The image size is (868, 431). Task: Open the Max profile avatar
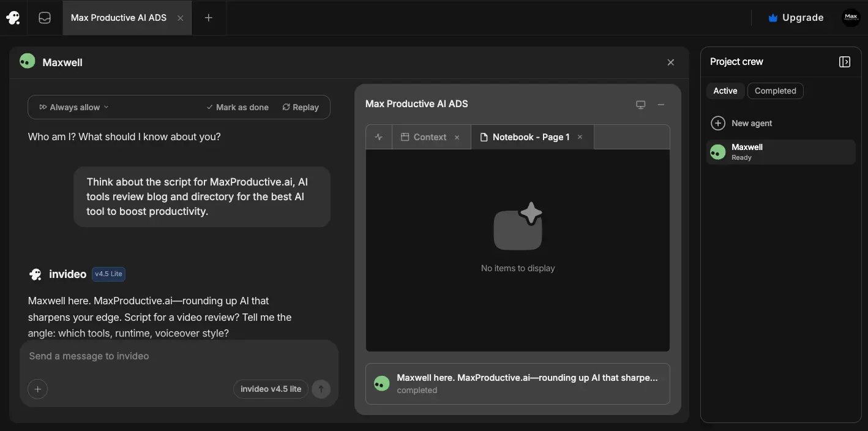point(851,18)
